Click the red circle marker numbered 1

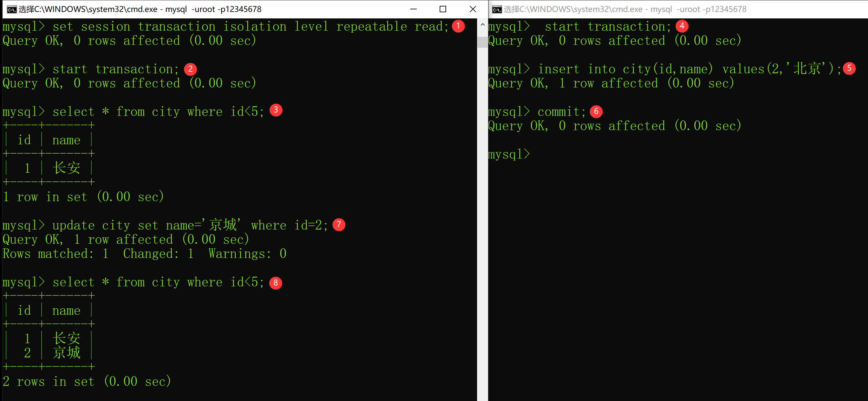(x=458, y=26)
